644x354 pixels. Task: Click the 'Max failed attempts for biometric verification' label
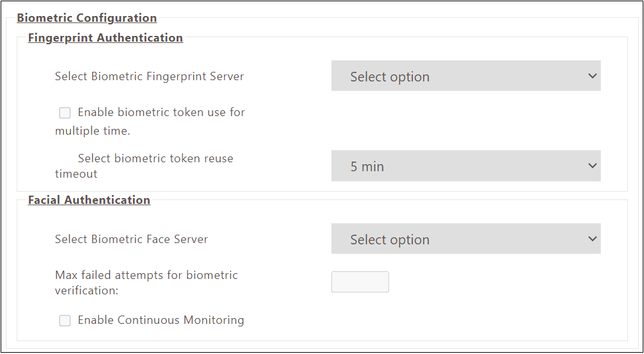click(146, 276)
